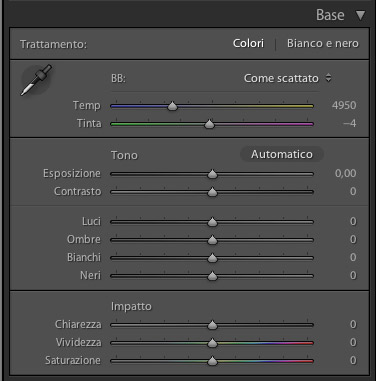Click the Saturazione value field
The image size is (376, 381).
point(353,361)
